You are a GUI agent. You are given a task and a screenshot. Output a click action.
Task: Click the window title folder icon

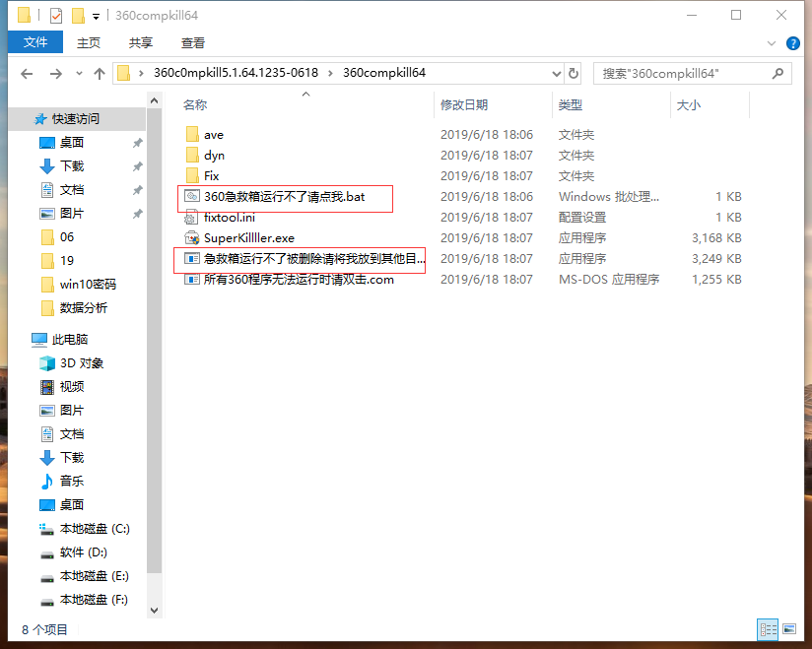[24, 15]
